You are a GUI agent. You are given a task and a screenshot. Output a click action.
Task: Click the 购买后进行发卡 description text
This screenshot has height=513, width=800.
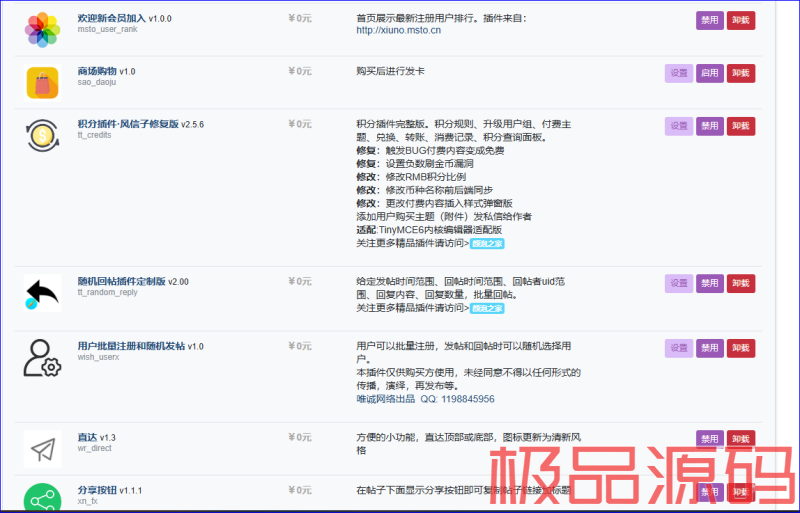tap(390, 71)
